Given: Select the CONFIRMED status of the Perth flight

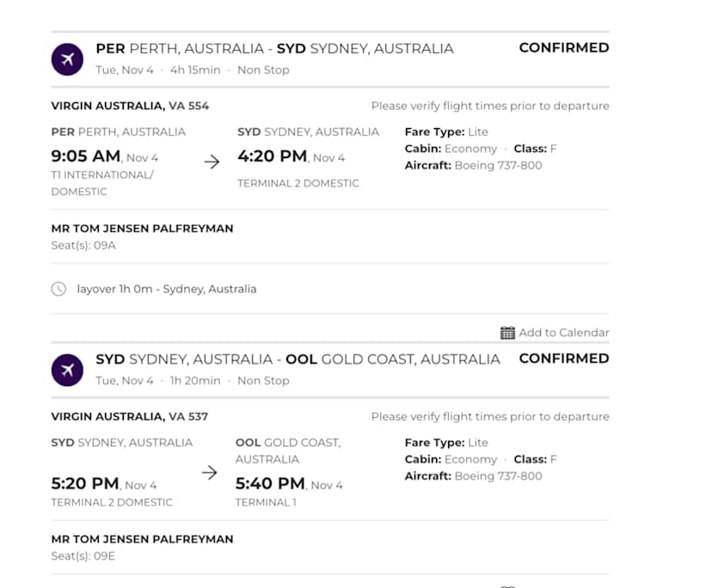Looking at the screenshot, I should tap(563, 48).
